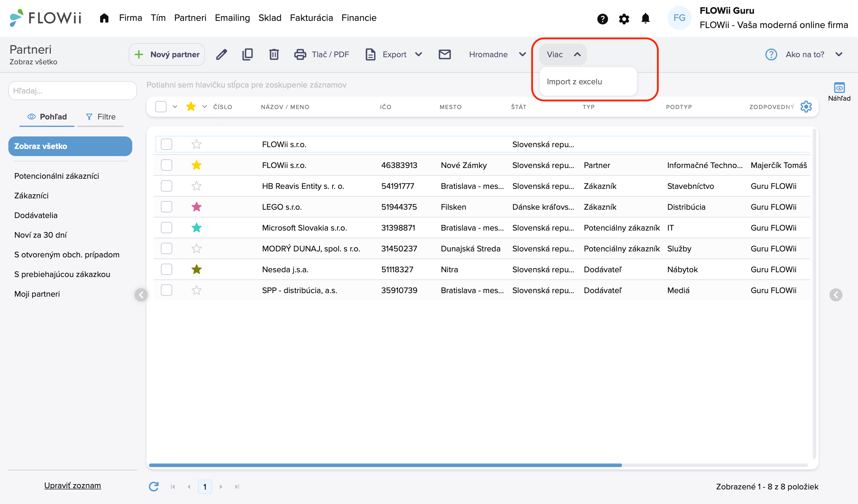The width and height of the screenshot is (858, 504).
Task: Collapse the left sidebar arrow
Action: 141,295
